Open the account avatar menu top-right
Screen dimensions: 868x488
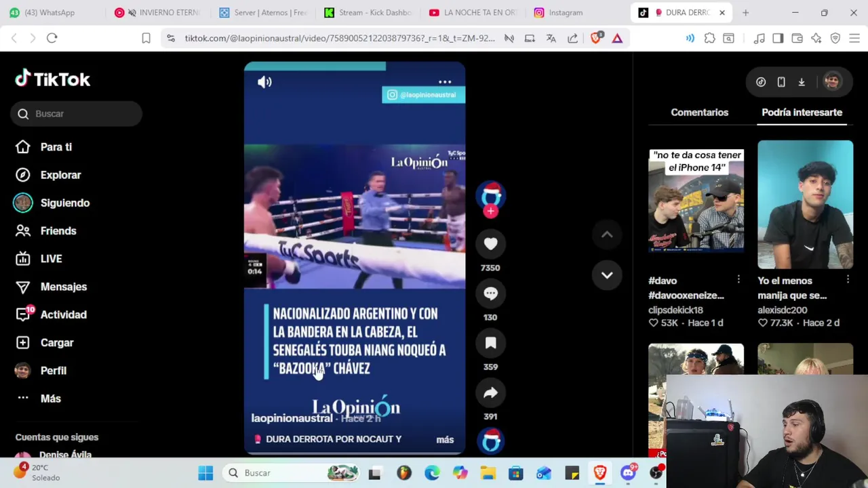coord(832,82)
